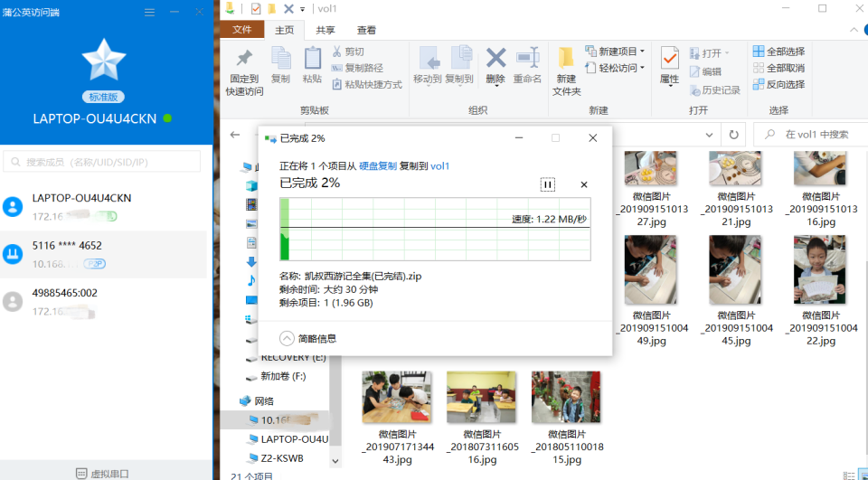Open the 蒲公英访问端 hamburger menu

pos(149,12)
